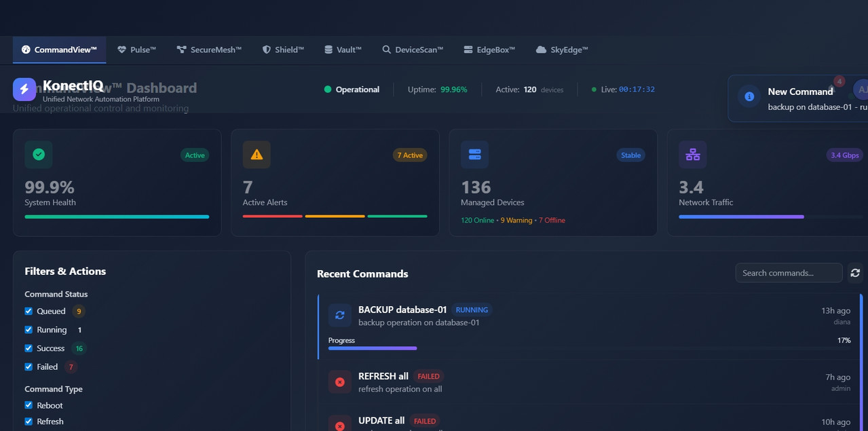Open the SecureMesh™ tab
Viewport: 868px width, 431px height.
click(x=209, y=50)
